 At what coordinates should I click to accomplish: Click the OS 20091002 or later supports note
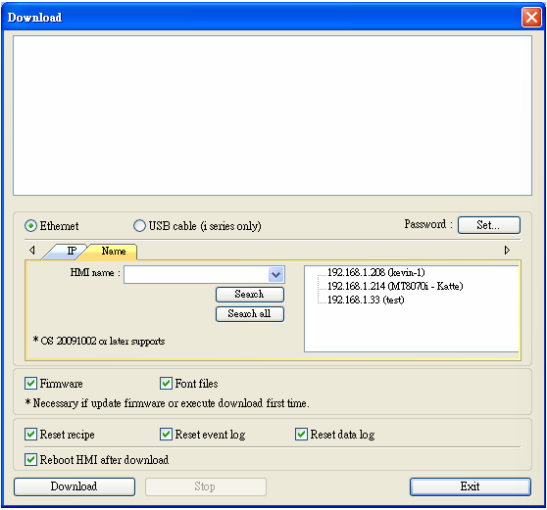coord(99,341)
